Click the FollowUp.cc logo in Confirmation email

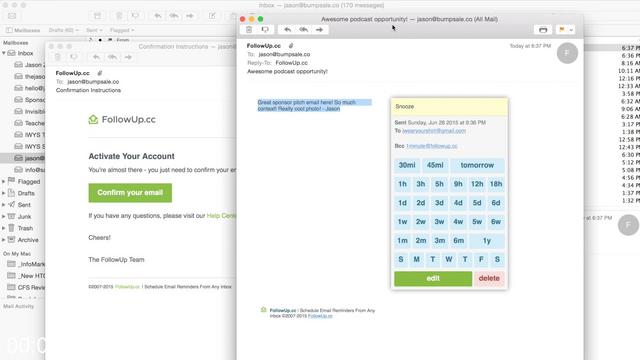[122, 120]
